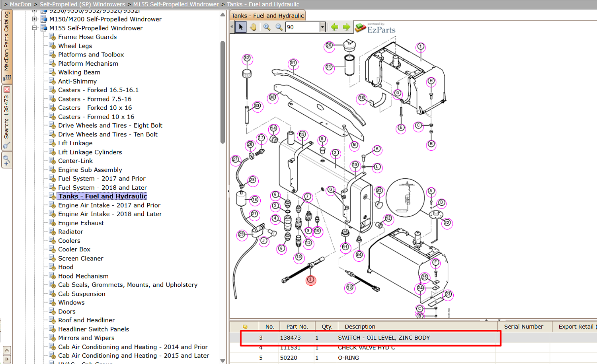Click callout 20 on the filler cap
Screen dimensions: 597x364
pyautogui.click(x=329, y=45)
